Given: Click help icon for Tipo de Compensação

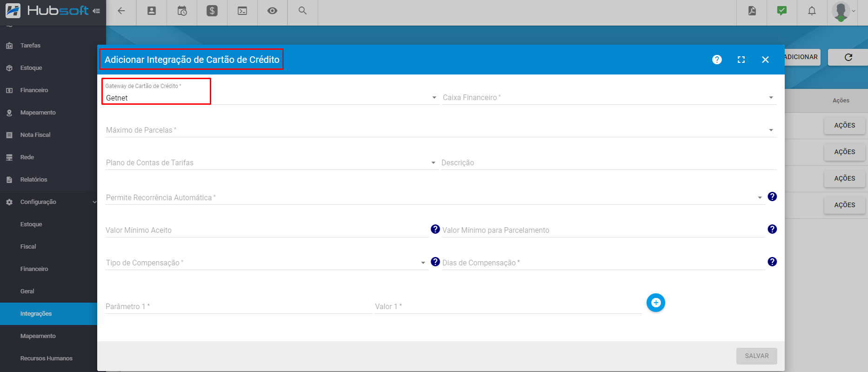Looking at the screenshot, I should click(x=435, y=262).
